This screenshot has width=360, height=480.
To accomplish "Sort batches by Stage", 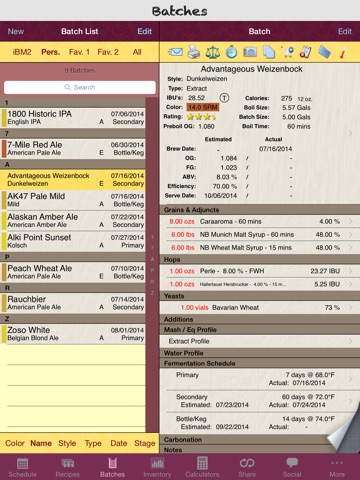I will 145,443.
